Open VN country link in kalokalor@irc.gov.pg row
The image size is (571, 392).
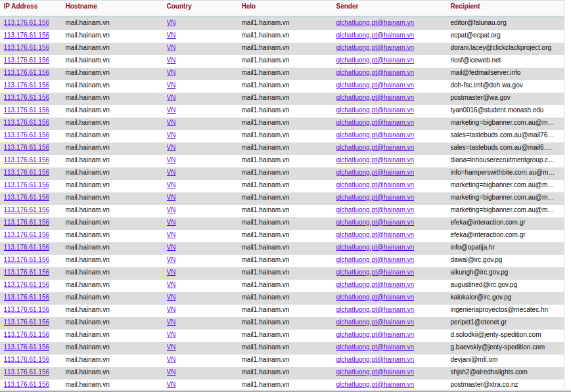(x=171, y=297)
